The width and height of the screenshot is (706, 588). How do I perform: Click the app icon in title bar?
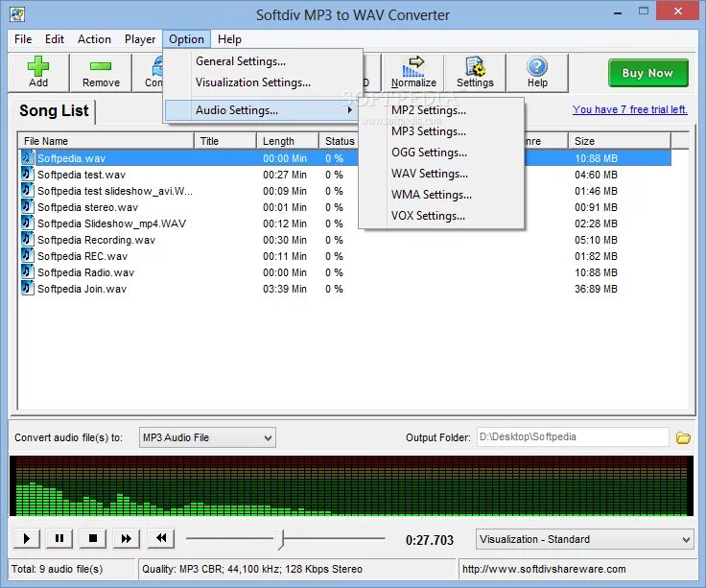coord(17,14)
